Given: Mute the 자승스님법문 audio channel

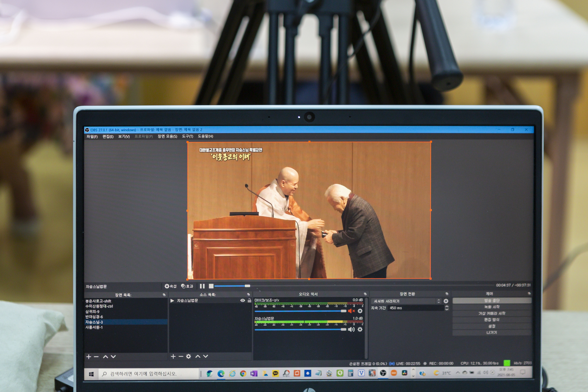Looking at the screenshot, I should (351, 329).
